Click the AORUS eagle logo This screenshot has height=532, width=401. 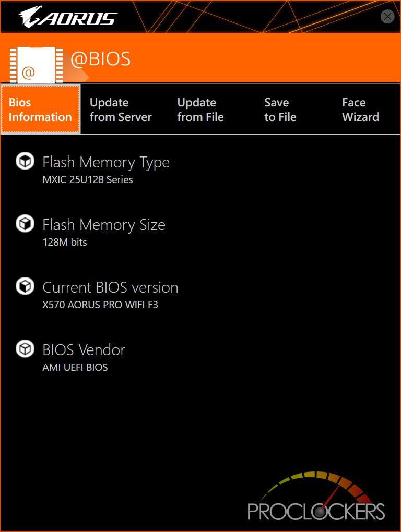[x=68, y=17]
